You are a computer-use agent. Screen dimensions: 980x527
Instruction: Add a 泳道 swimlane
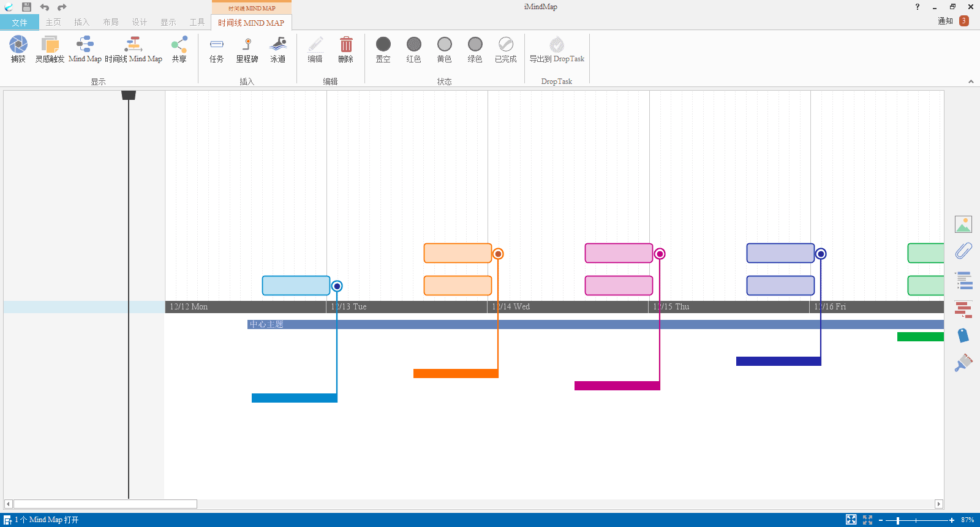278,49
